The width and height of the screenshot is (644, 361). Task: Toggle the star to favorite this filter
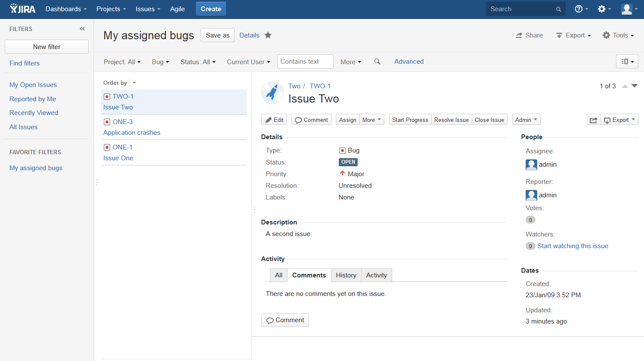[x=268, y=35]
